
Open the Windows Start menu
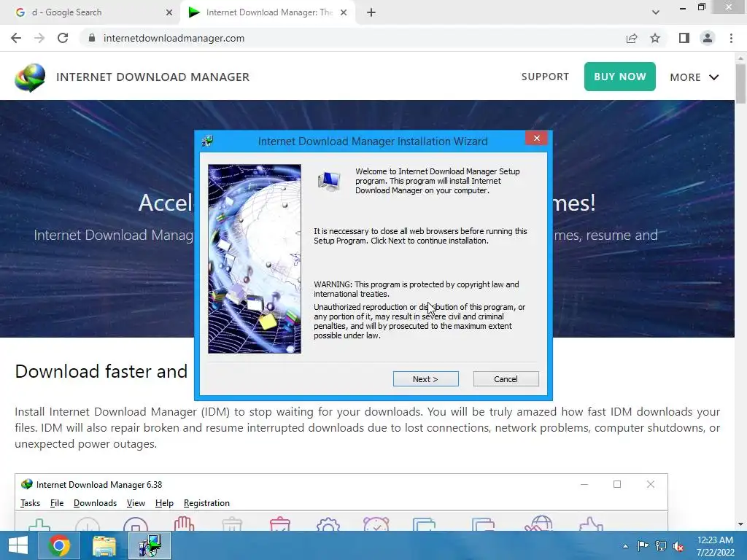coord(18,545)
